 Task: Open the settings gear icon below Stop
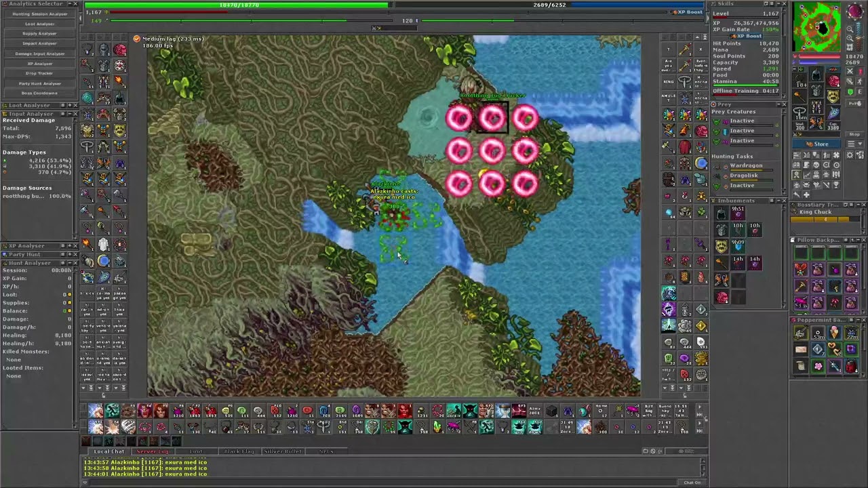850,155
